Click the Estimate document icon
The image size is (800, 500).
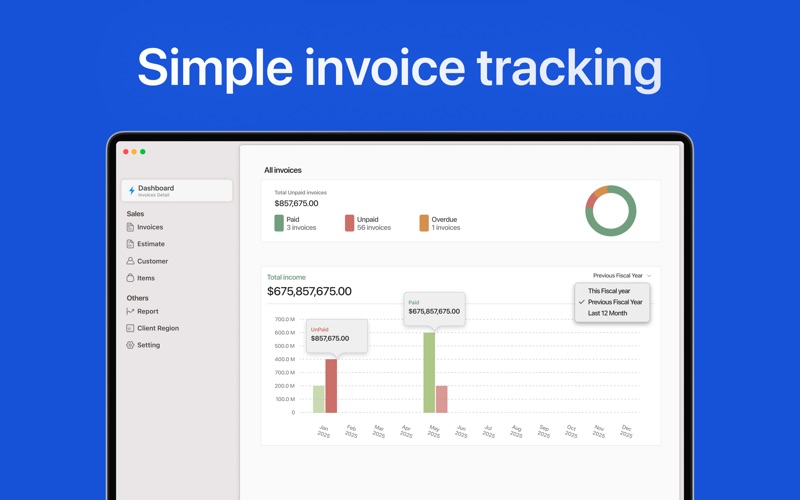tap(130, 244)
